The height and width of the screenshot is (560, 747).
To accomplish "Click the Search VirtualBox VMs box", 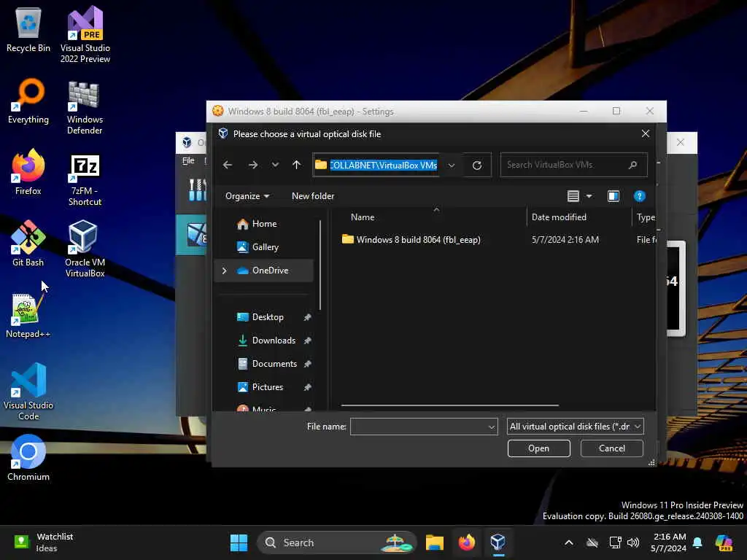I will point(573,165).
